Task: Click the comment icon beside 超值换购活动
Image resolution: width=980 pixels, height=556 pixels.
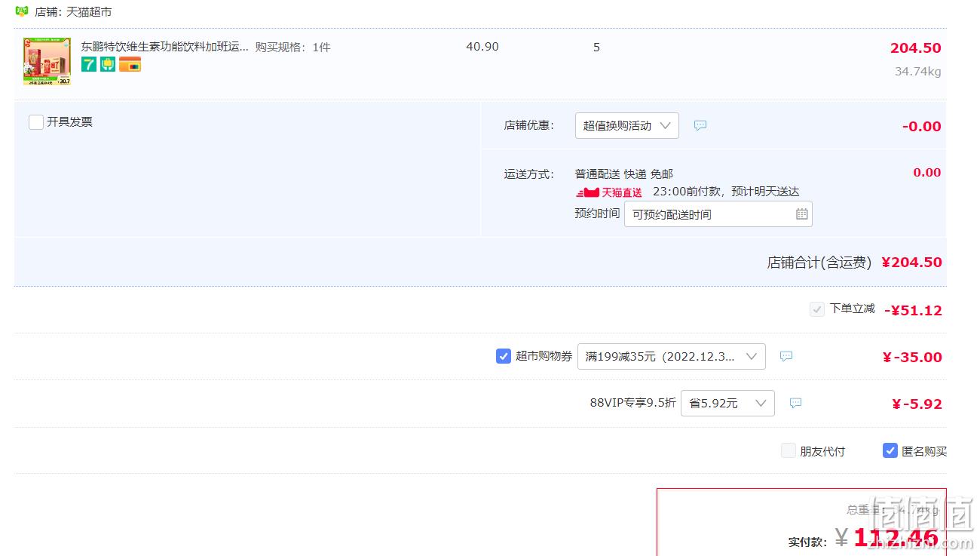Action: coord(700,125)
